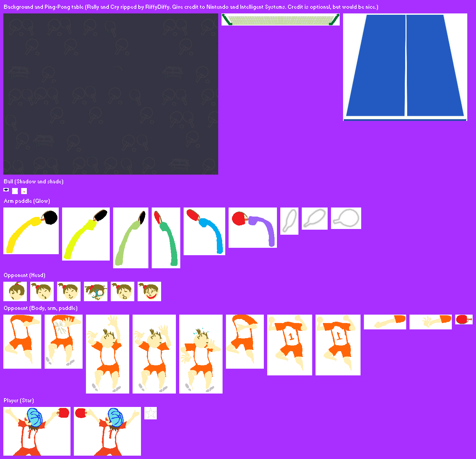Click the "Ball (Shadow and shade)" label

34,181
